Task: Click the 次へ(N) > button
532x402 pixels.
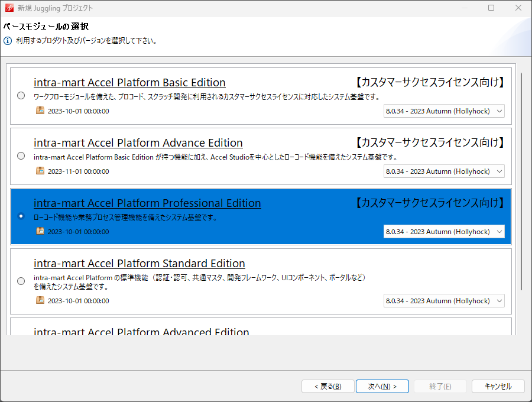Action: (382, 386)
